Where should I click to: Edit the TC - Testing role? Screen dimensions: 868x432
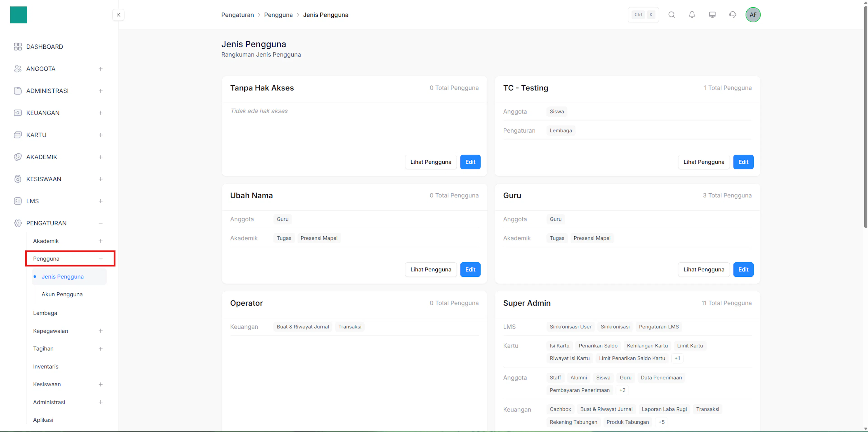coord(743,162)
